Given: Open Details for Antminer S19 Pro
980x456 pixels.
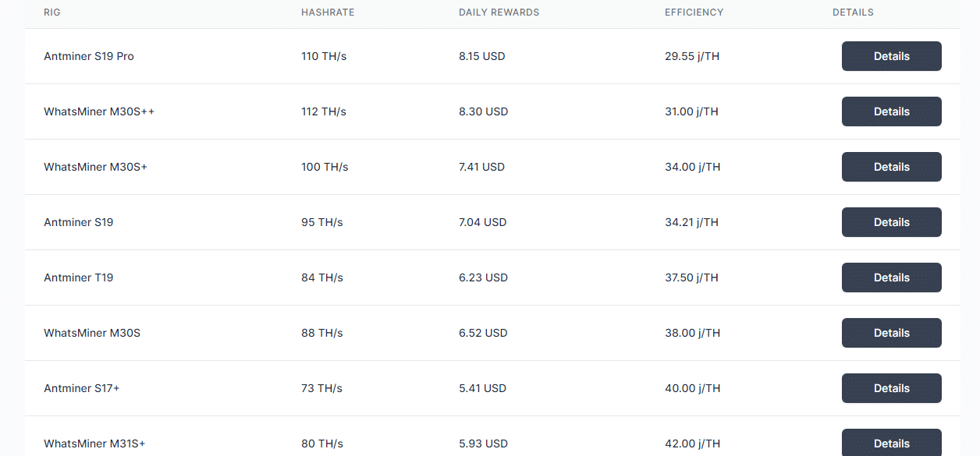Looking at the screenshot, I should (891, 56).
